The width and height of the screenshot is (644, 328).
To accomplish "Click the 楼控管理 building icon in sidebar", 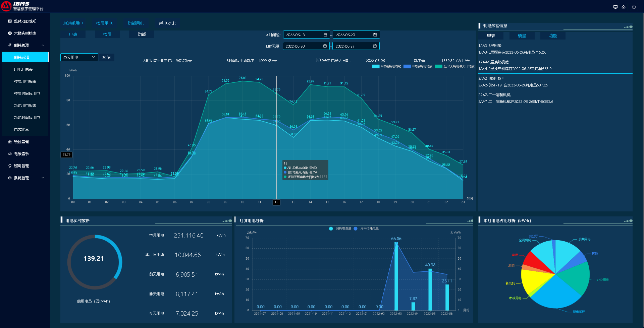I will click(10, 142).
